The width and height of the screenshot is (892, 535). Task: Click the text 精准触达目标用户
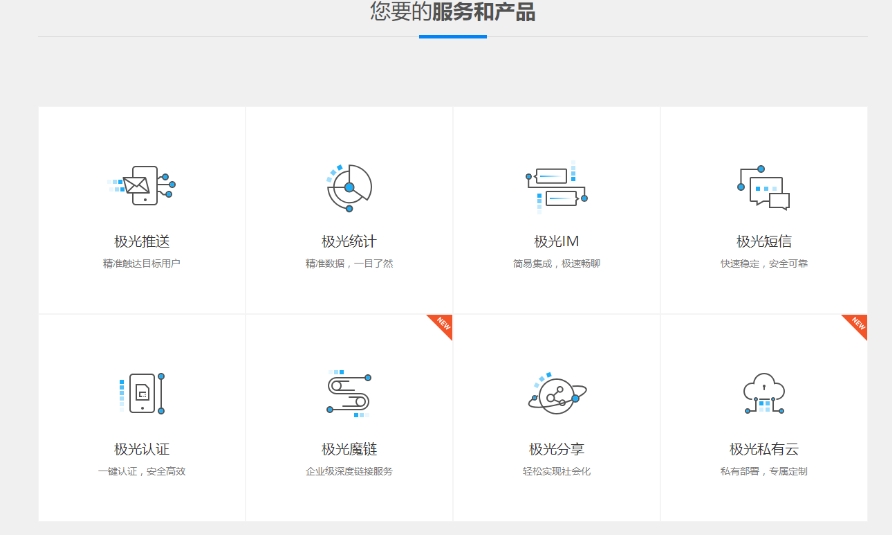pos(142,264)
